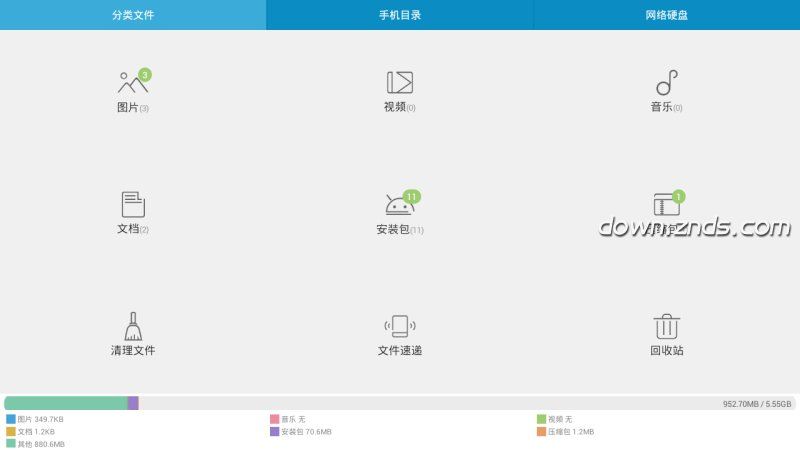This screenshot has height=450, width=800.
Task: Click the purple 安装包 legend swatch
Action: tap(274, 432)
